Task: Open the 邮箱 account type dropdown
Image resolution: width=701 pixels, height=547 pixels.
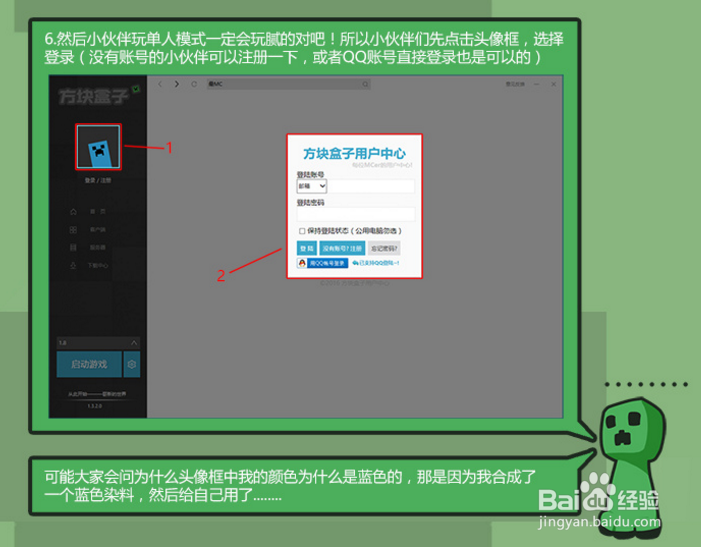Action: [x=312, y=186]
